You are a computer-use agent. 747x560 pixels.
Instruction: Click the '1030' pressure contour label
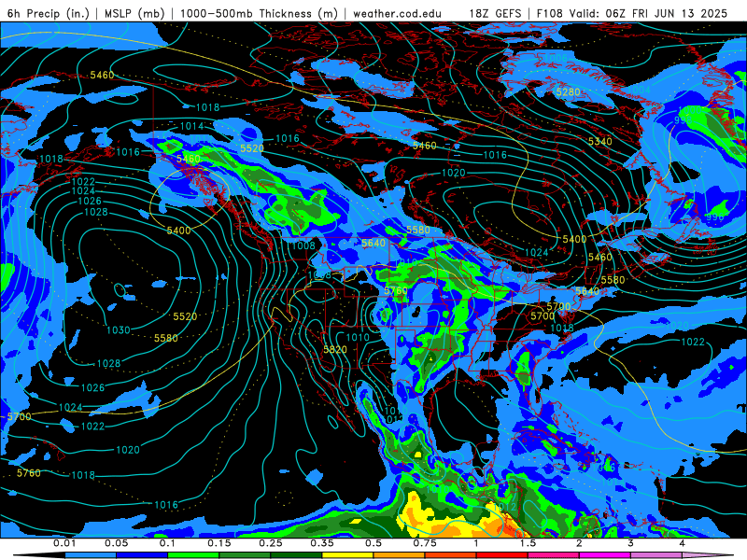tap(119, 330)
